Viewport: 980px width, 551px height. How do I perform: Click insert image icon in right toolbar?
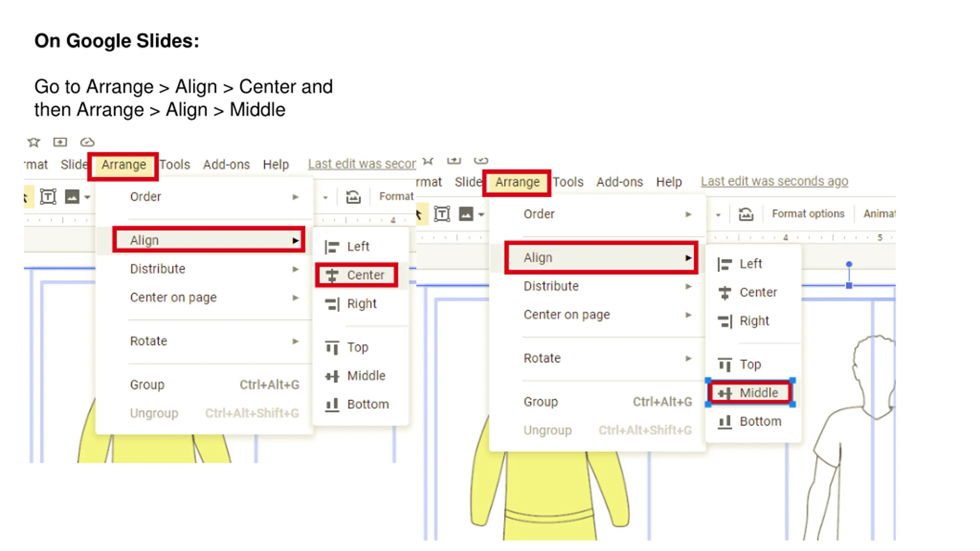click(x=466, y=214)
